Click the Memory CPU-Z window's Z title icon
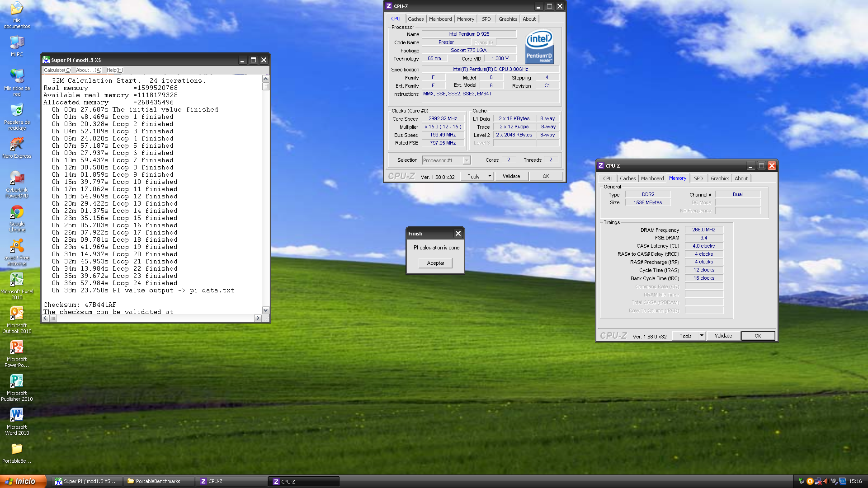This screenshot has width=868, height=488. tap(600, 166)
